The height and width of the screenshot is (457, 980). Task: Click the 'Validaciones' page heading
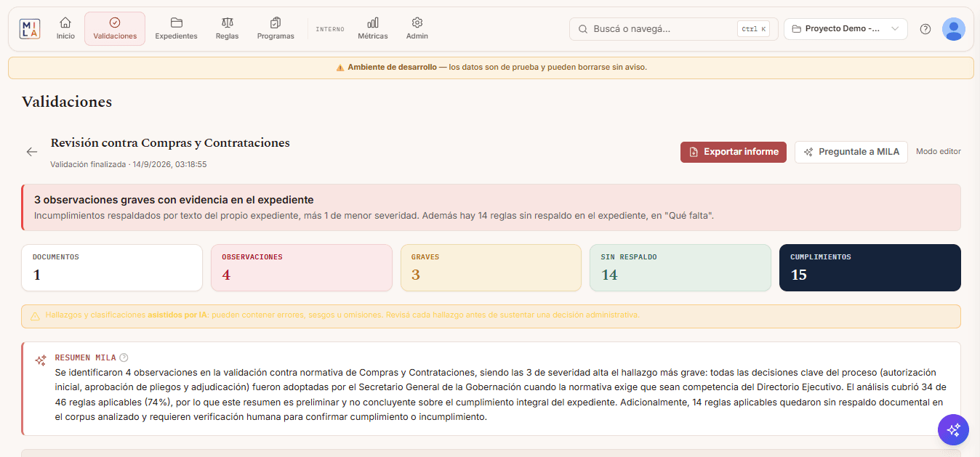[67, 102]
